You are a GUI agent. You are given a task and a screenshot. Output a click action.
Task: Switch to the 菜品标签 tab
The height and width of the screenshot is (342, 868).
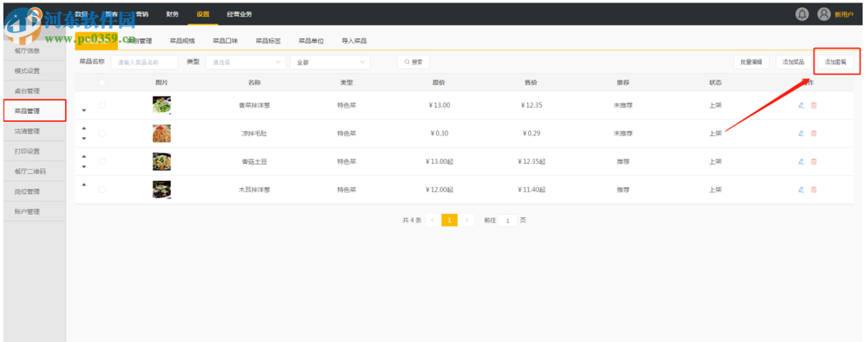point(268,41)
